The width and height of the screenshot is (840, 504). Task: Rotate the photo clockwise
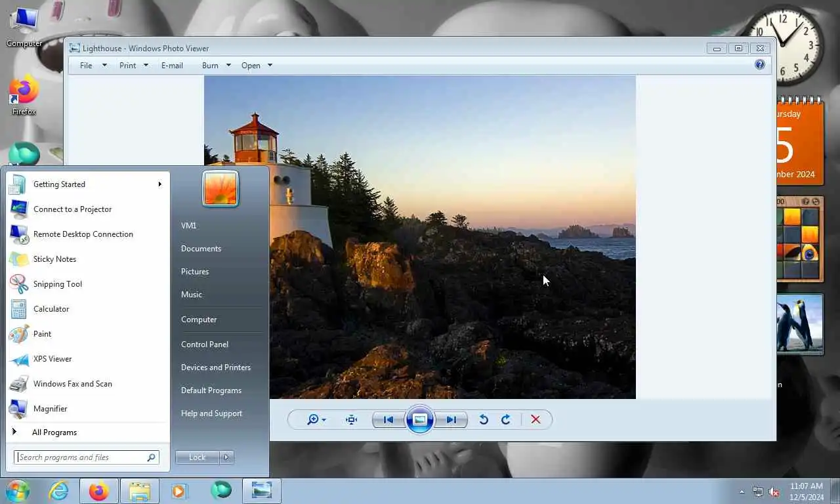pyautogui.click(x=505, y=419)
